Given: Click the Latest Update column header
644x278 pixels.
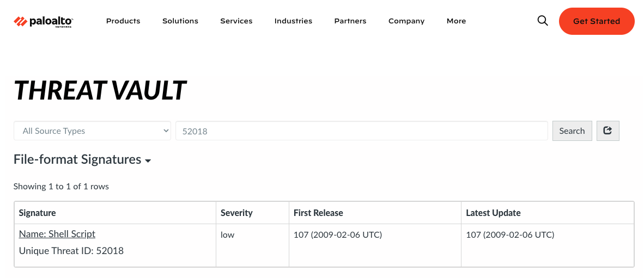Looking at the screenshot, I should click(493, 213).
